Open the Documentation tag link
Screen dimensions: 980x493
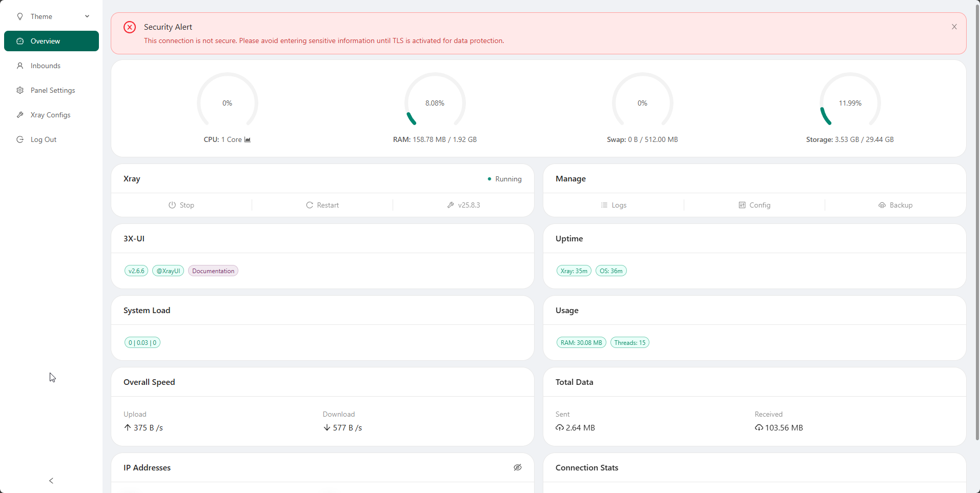coord(213,271)
